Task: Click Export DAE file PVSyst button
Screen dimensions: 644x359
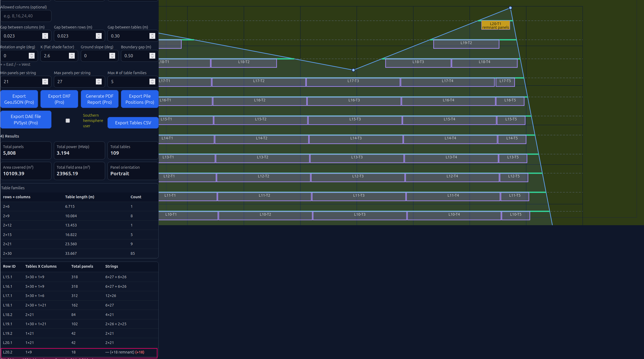Action: 26,120
